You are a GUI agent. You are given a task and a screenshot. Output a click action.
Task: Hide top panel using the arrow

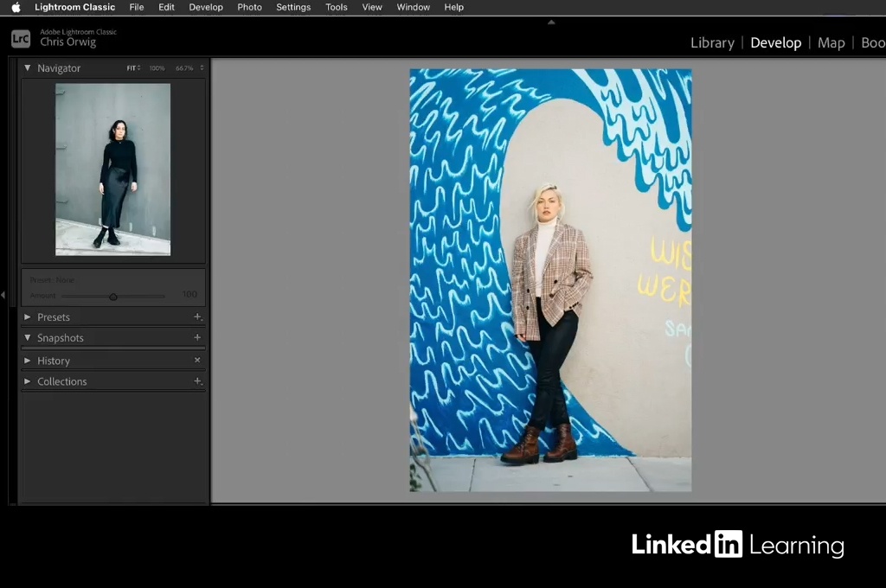click(x=551, y=22)
